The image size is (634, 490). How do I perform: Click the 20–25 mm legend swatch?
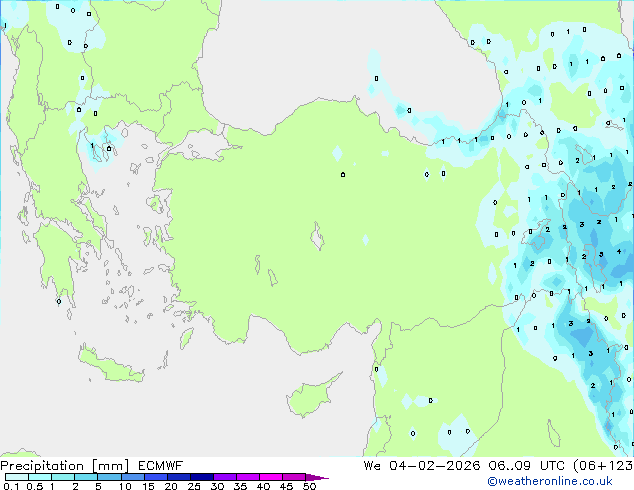click(178, 477)
